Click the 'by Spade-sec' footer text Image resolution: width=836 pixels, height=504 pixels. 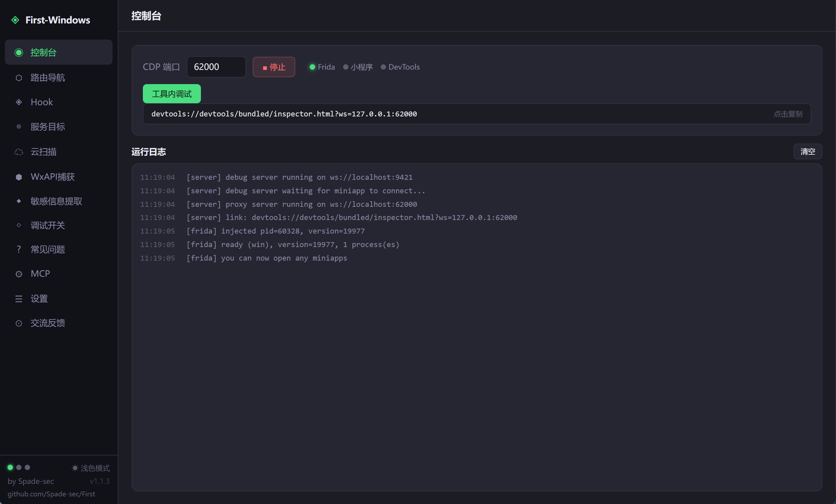coord(31,481)
